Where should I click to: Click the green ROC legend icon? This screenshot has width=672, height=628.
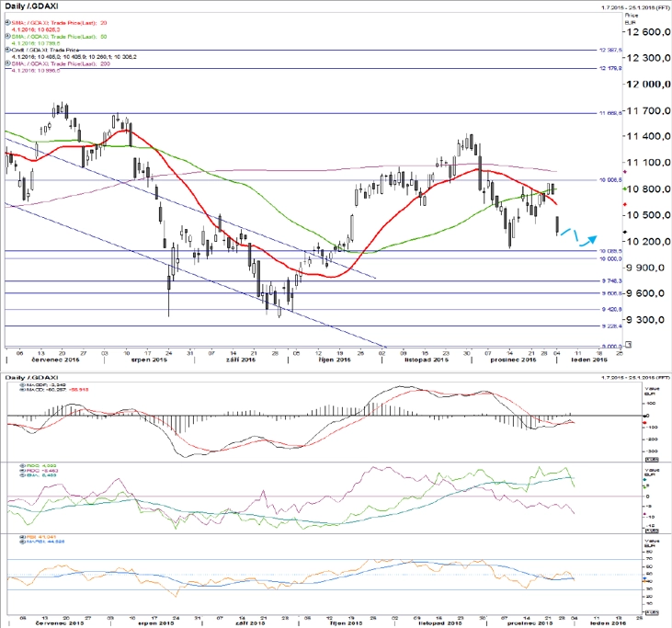click(x=22, y=465)
